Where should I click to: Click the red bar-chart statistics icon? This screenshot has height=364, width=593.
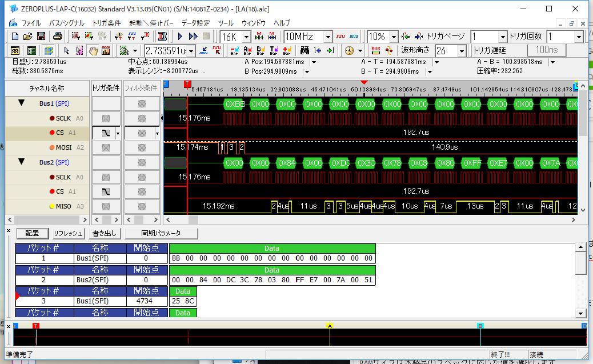[x=106, y=50]
